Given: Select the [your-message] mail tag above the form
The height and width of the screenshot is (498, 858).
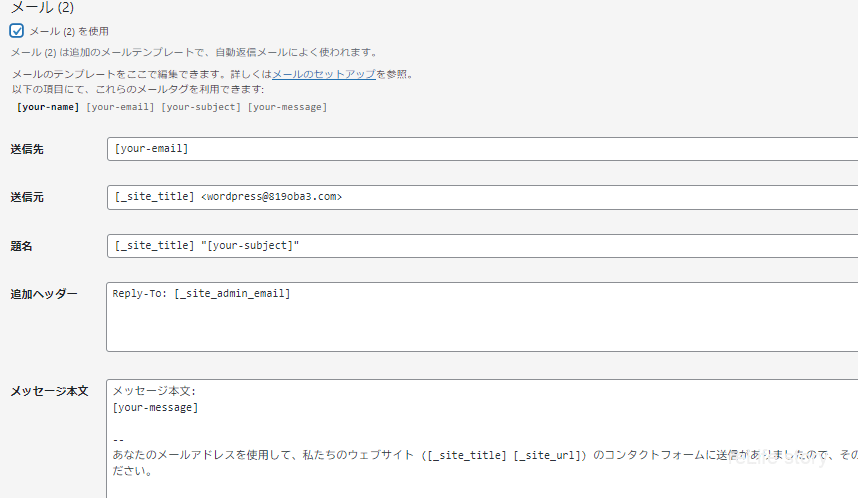Looking at the screenshot, I should point(287,107).
